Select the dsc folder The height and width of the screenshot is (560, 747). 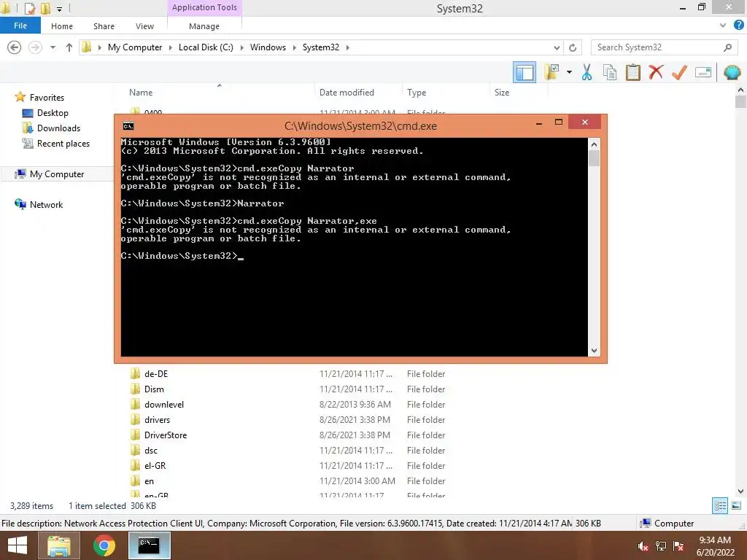(151, 450)
